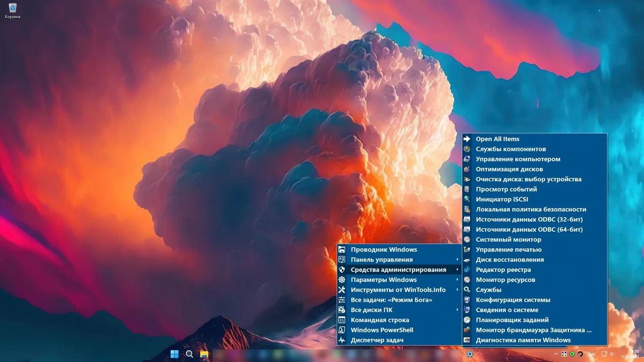Open the network tray icon
Image resolution: width=644 pixels, height=362 pixels.
pyautogui.click(x=604, y=354)
